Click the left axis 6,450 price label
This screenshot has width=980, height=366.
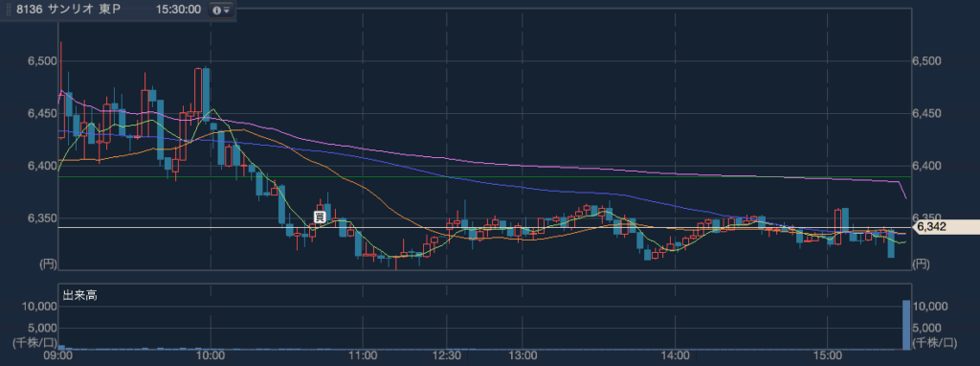(41, 114)
